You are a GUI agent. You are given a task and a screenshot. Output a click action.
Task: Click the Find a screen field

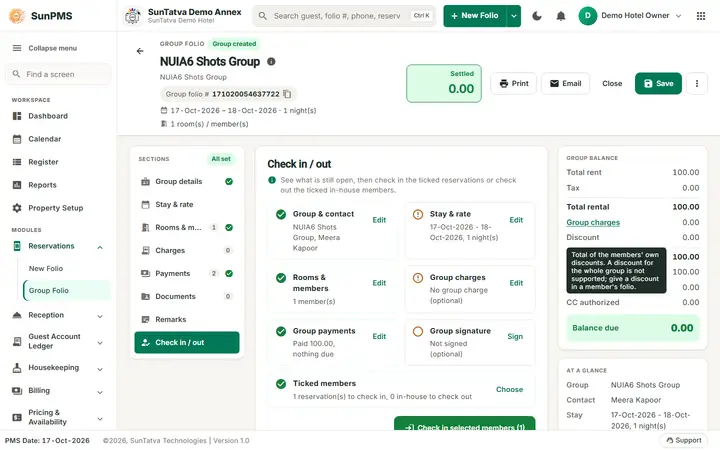(58, 74)
